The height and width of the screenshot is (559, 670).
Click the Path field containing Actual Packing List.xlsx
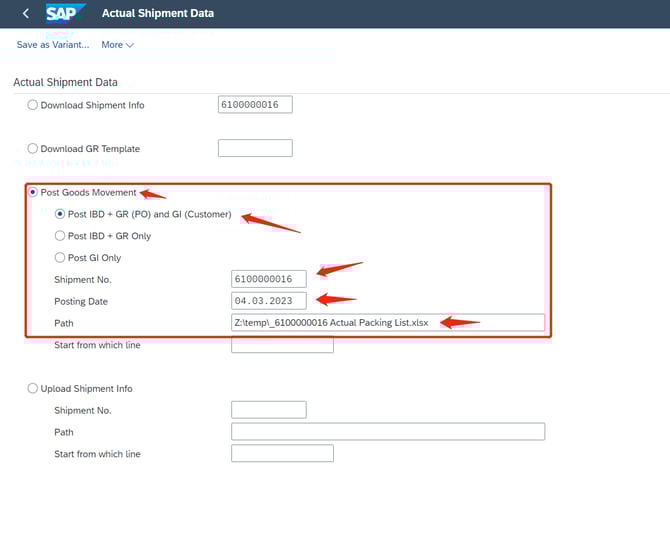(387, 323)
